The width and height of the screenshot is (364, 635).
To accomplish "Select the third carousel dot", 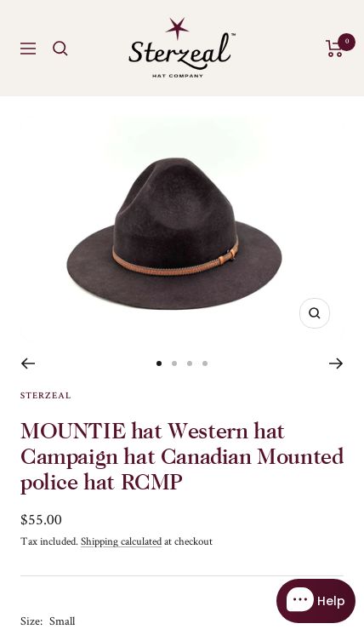I will point(190,363).
